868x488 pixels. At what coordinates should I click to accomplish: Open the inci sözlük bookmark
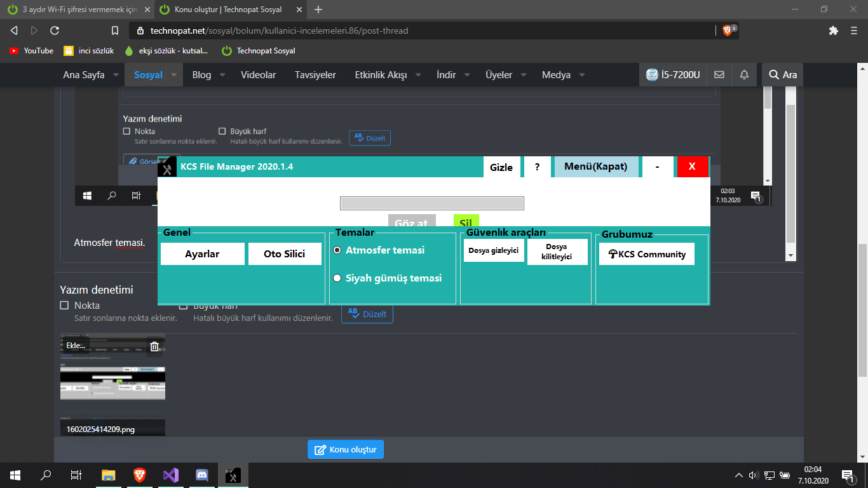pyautogui.click(x=88, y=51)
